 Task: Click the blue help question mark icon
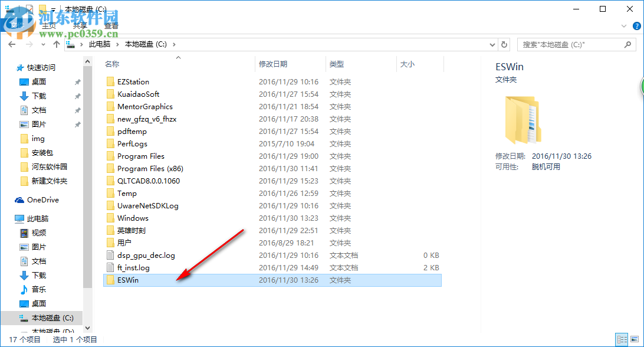636,26
